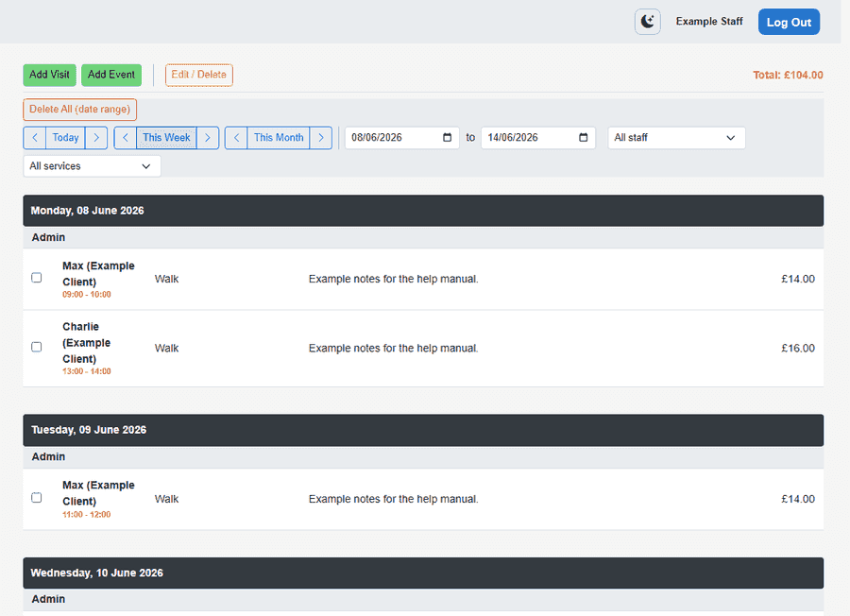Image resolution: width=850 pixels, height=616 pixels.
Task: Tick checkbox for Charlie visit 13:00 - 14:00
Action: (x=36, y=347)
